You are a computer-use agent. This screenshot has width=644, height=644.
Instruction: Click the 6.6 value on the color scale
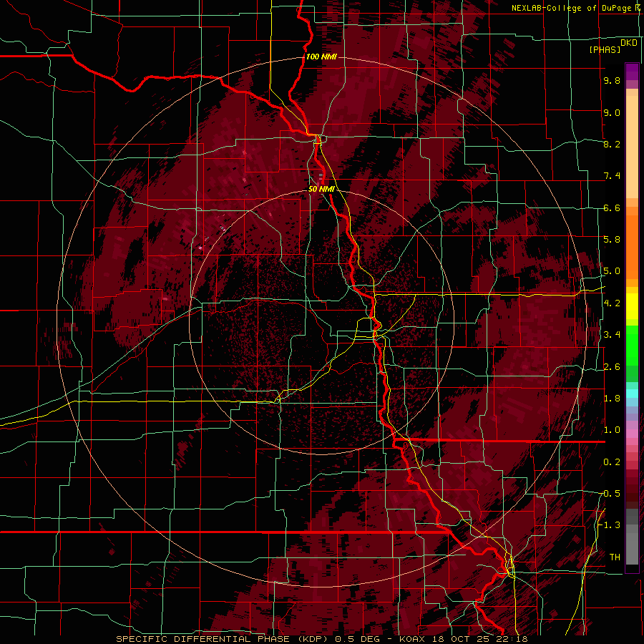[x=612, y=208]
